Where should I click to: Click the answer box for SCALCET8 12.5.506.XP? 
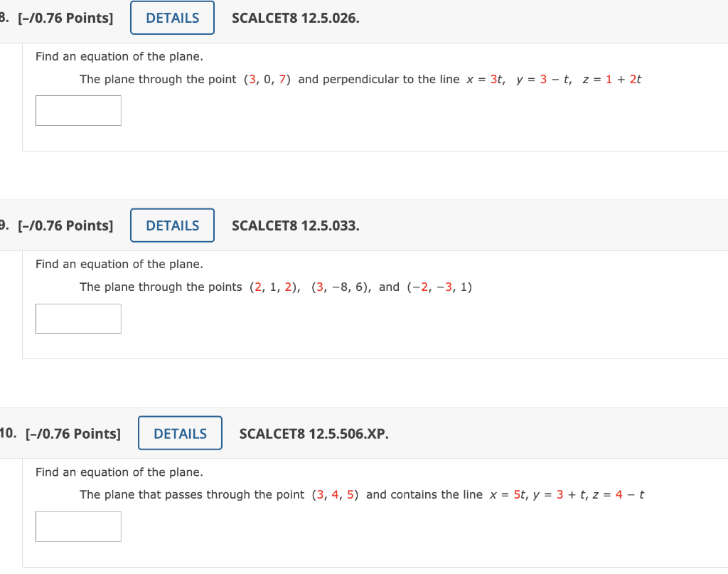[78, 526]
